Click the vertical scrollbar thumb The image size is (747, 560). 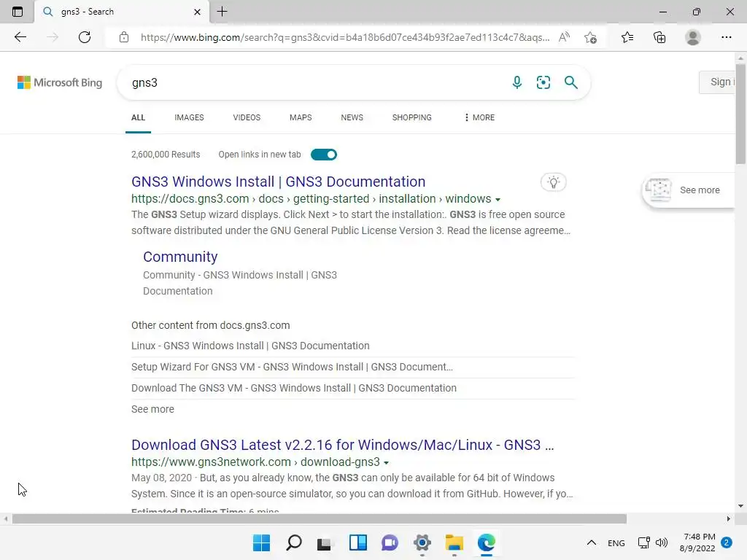click(740, 113)
